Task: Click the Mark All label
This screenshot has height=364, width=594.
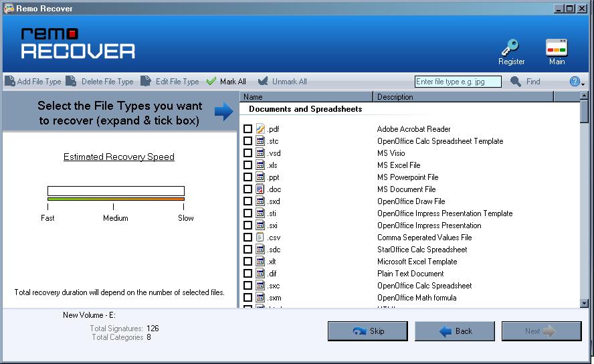Action: (x=233, y=82)
